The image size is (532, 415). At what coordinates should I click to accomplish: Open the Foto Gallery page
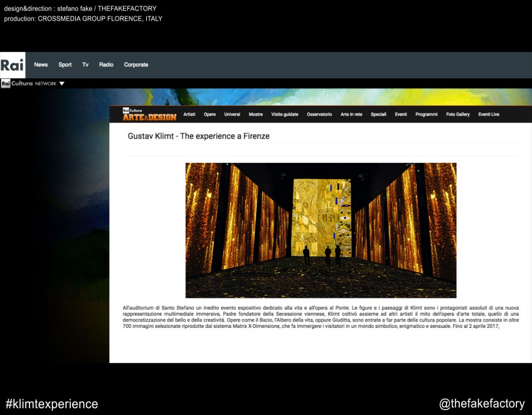[x=457, y=115]
